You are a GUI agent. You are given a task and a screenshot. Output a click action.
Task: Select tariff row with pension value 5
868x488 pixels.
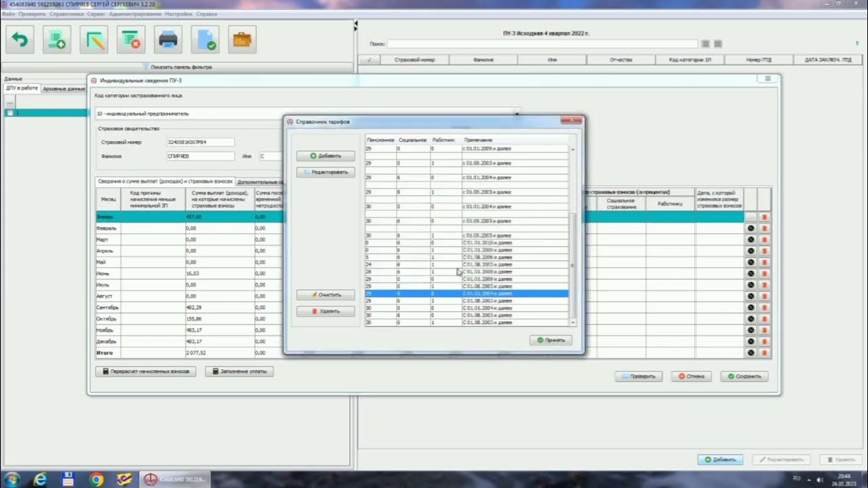tap(467, 258)
